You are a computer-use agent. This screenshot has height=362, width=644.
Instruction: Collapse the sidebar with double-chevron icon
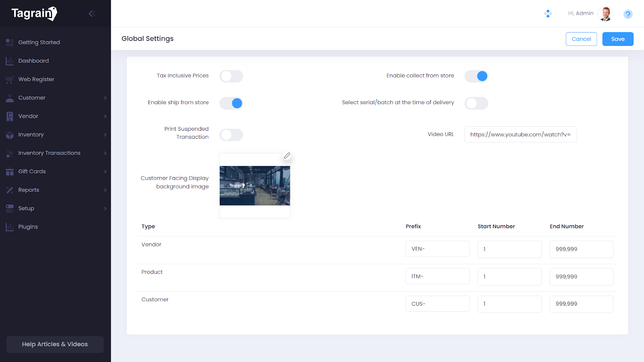(x=92, y=14)
